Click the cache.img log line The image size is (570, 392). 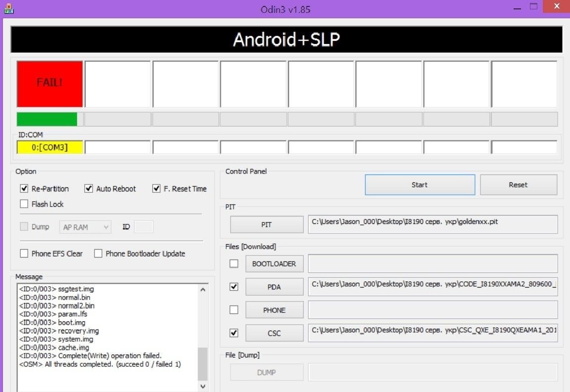[x=54, y=348]
